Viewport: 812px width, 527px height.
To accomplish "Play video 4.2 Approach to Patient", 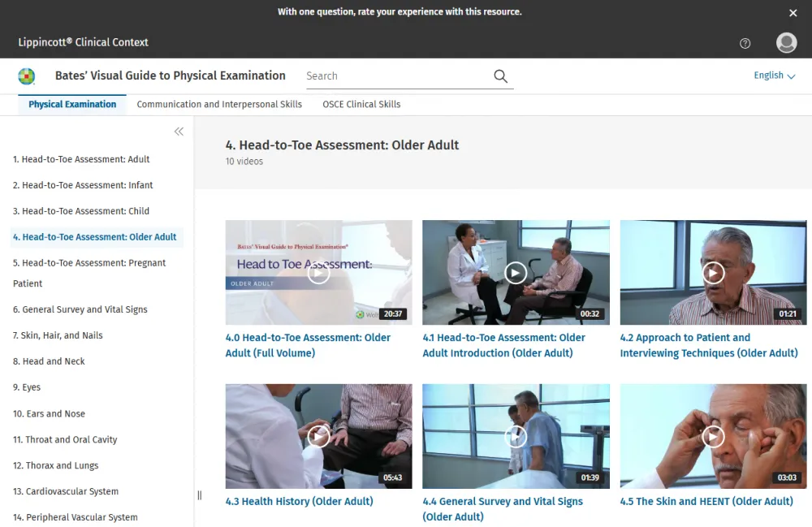I will click(x=713, y=273).
